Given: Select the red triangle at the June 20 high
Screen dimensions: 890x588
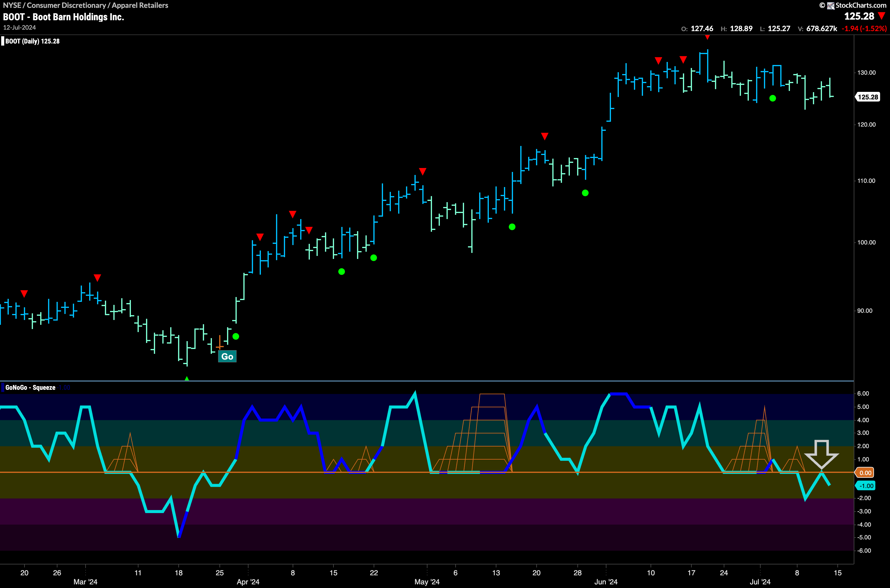Looking at the screenshot, I should (707, 37).
